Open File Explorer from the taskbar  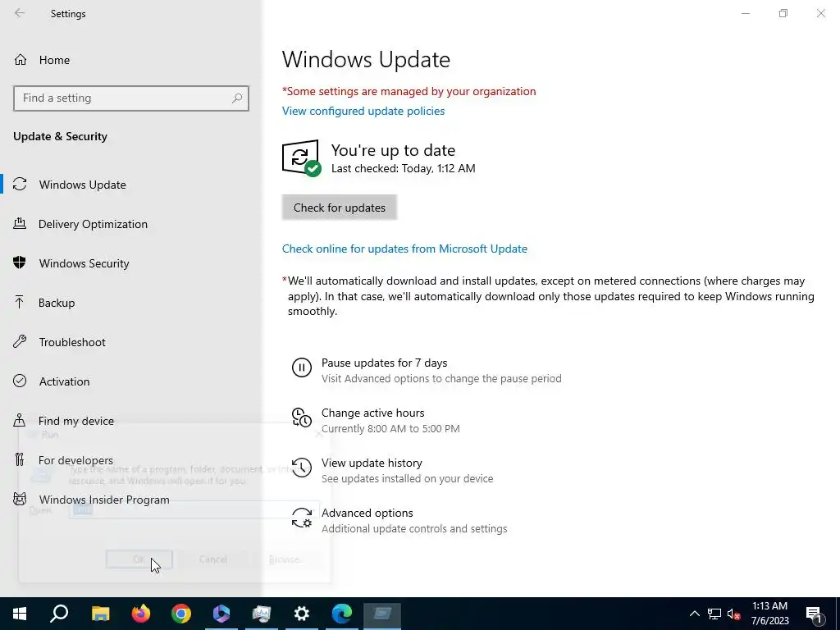(100, 614)
